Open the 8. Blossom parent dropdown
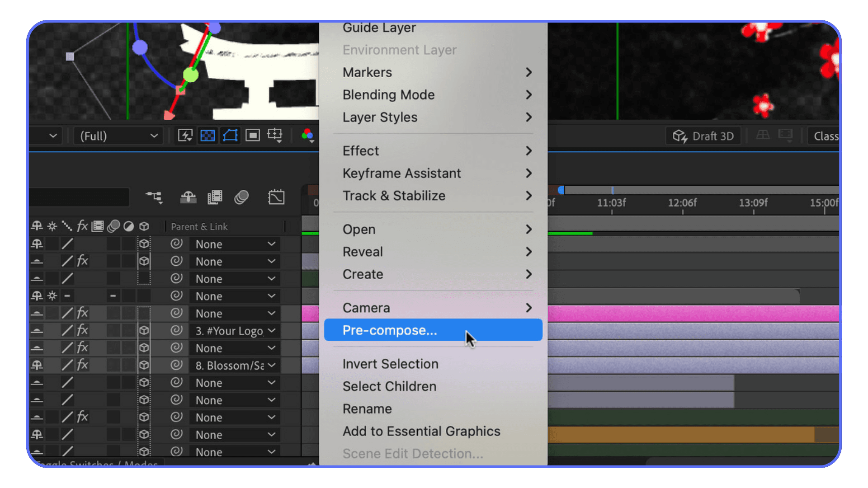This screenshot has width=868, height=488. pos(234,365)
